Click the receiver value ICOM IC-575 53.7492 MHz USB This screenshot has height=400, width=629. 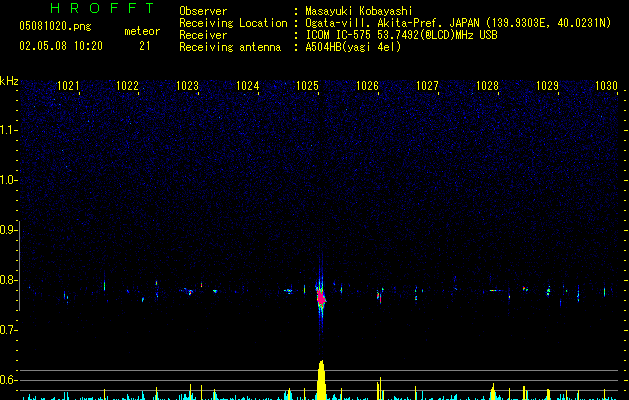point(401,35)
